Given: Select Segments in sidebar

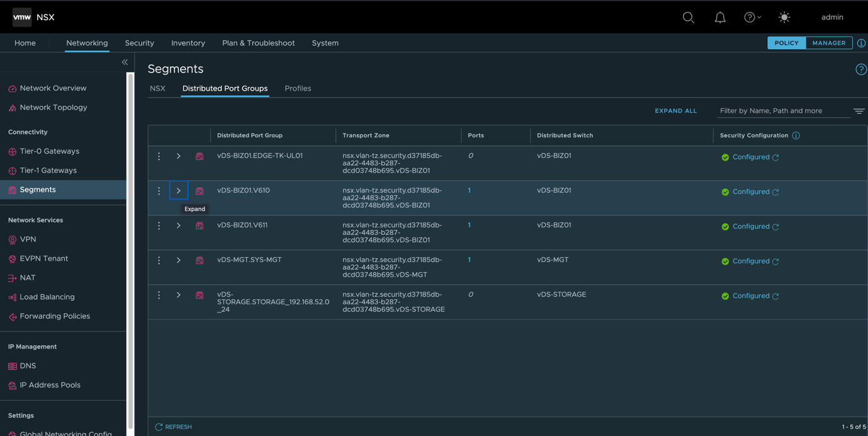Looking at the screenshot, I should (63, 190).
